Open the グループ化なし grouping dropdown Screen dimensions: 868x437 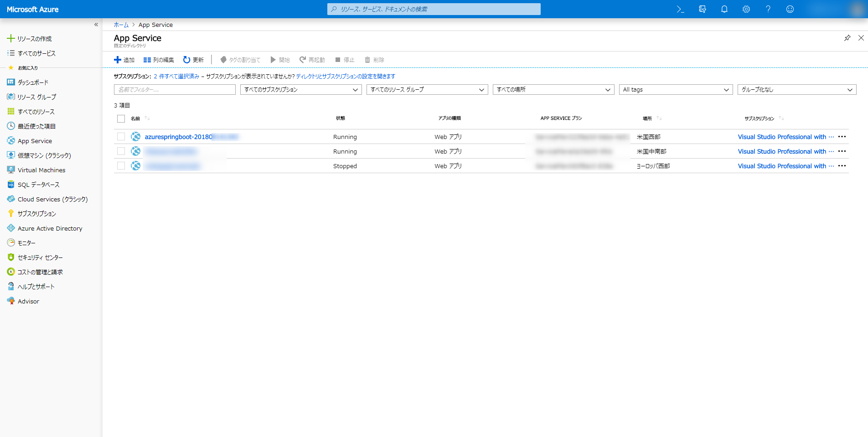(797, 90)
